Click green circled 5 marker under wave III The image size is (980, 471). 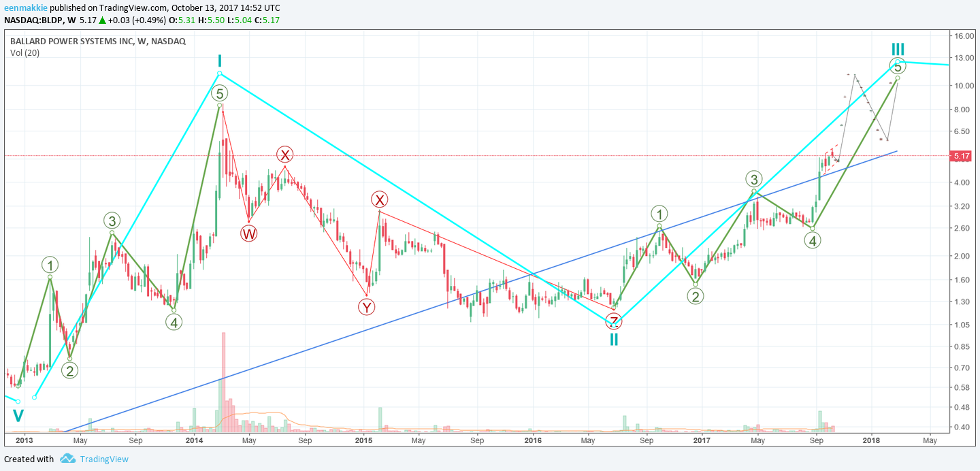898,67
